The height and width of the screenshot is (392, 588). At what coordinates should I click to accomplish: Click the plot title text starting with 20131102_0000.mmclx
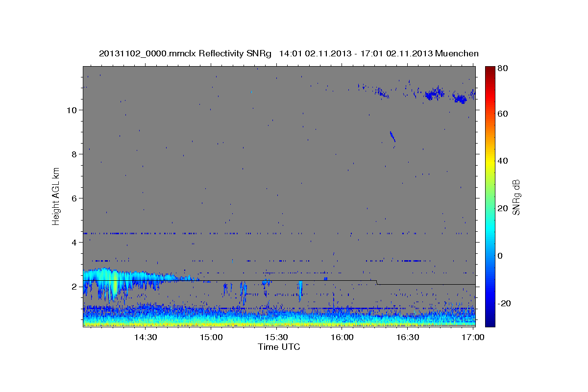tap(289, 53)
